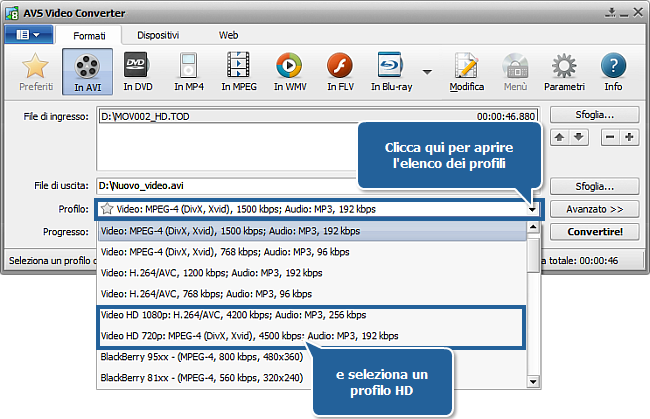Move input file up in list
The height and width of the screenshot is (419, 650).
(x=560, y=137)
